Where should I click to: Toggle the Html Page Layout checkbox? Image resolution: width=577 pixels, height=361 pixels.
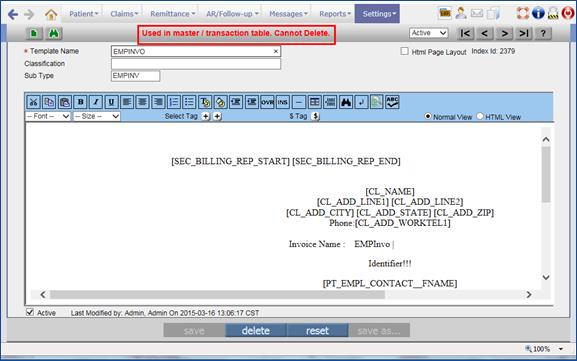tap(404, 51)
